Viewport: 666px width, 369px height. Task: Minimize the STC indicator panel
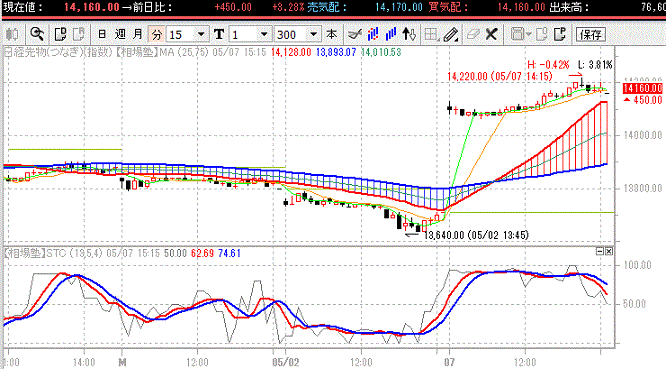[x=600, y=251]
